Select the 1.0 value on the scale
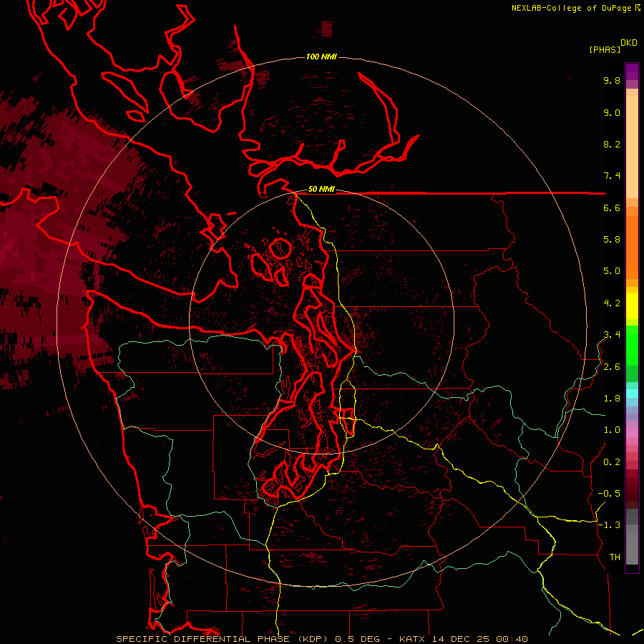 point(612,430)
